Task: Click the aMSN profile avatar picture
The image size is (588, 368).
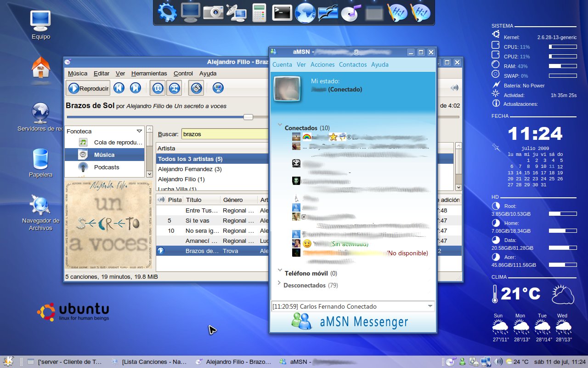Action: (x=287, y=89)
